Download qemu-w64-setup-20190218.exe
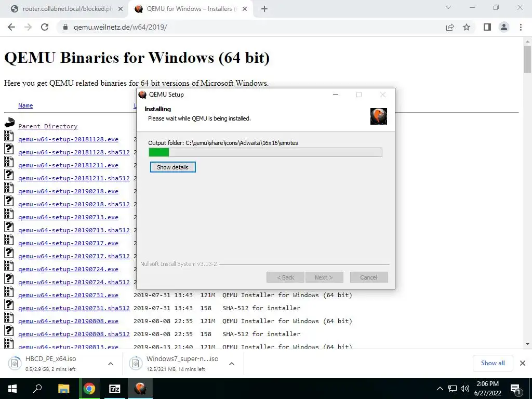 point(68,191)
